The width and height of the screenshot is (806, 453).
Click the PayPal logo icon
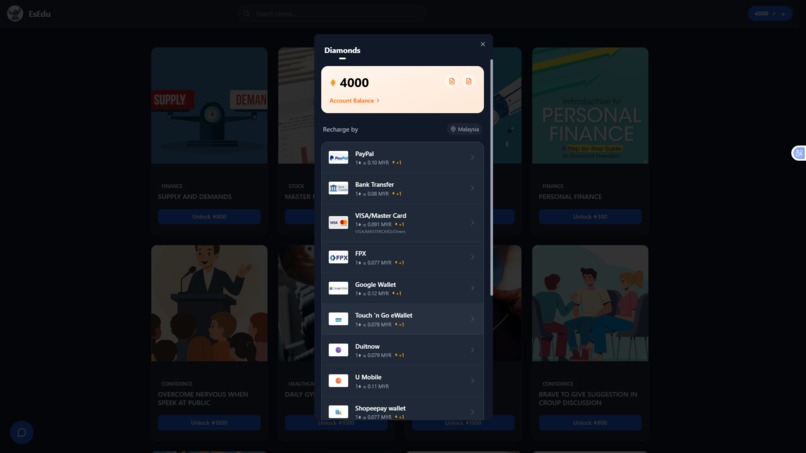point(338,157)
